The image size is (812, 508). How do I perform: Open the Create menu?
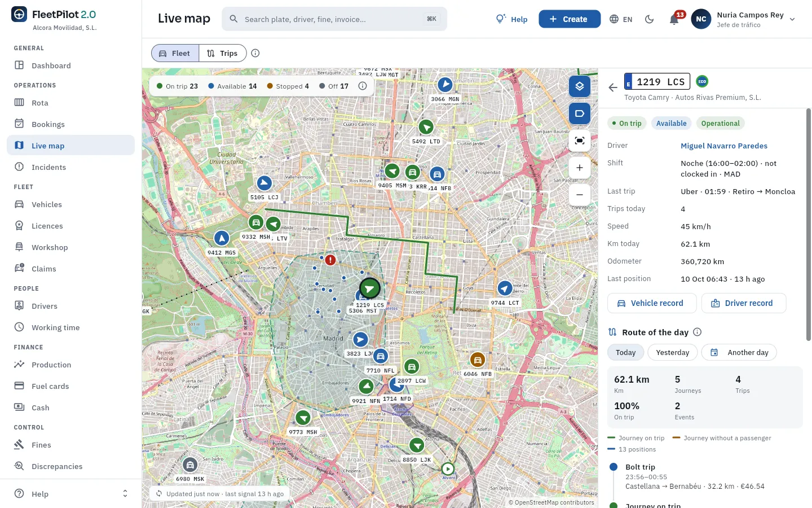(570, 19)
